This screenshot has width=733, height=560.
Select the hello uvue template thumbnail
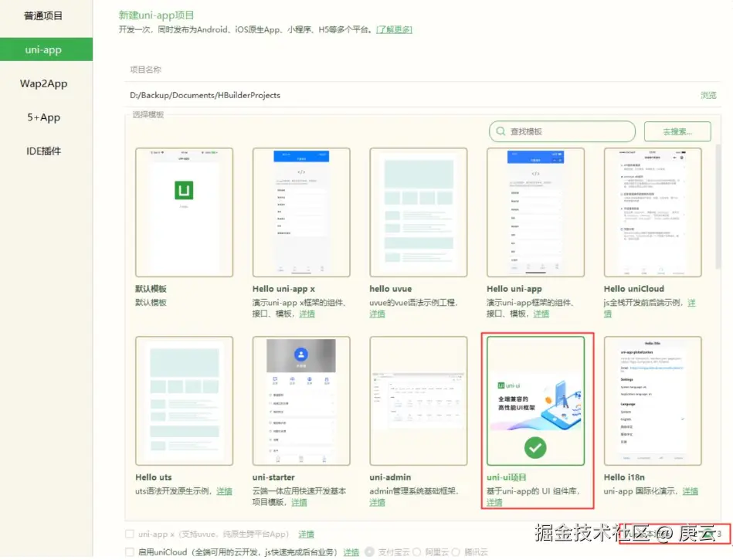click(419, 212)
